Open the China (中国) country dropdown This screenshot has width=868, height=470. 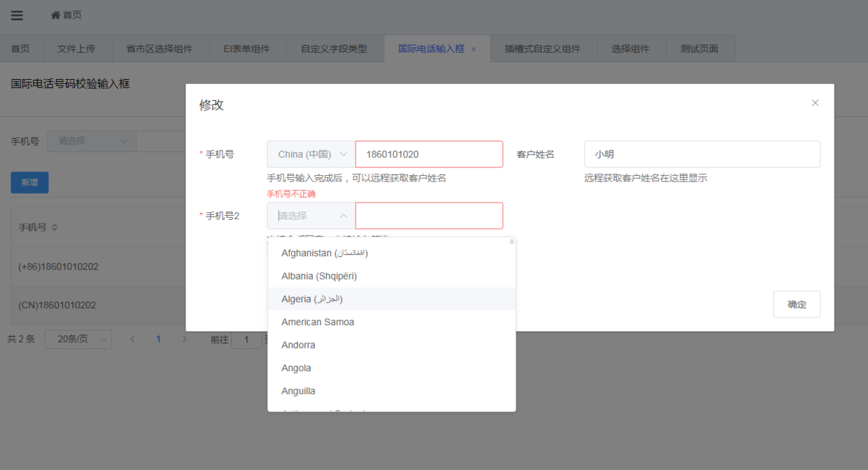click(x=311, y=154)
